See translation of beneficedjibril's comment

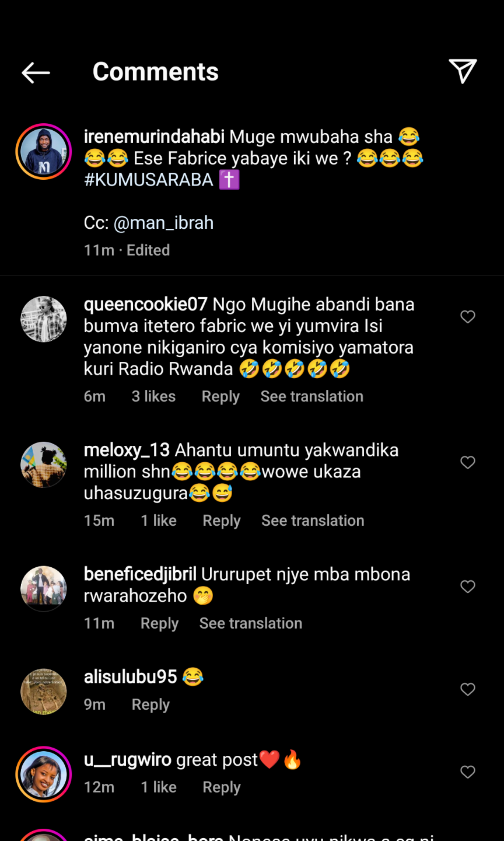pyautogui.click(x=251, y=623)
